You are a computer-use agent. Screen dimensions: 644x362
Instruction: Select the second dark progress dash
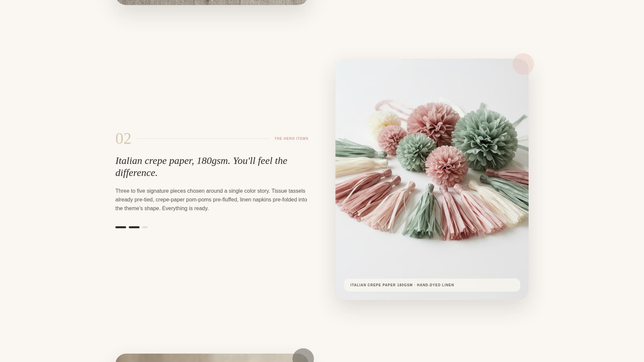pos(134,227)
